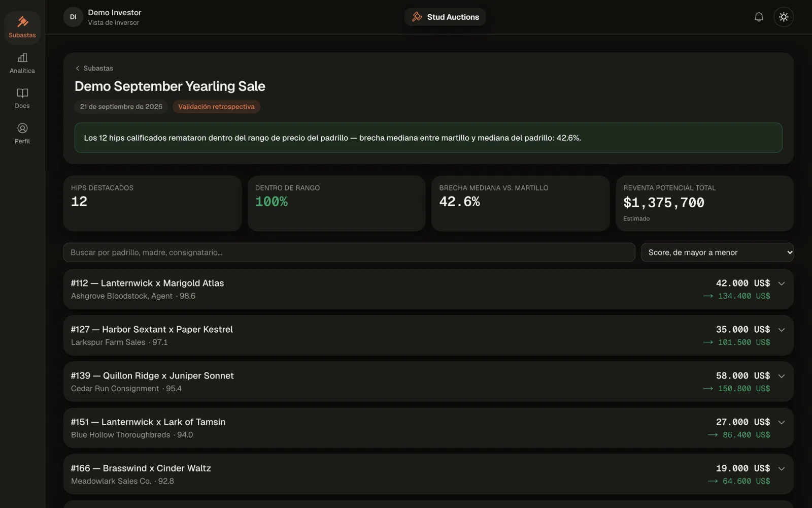Click consignor Cedar Run Consignment
The image size is (812, 508).
click(x=115, y=389)
